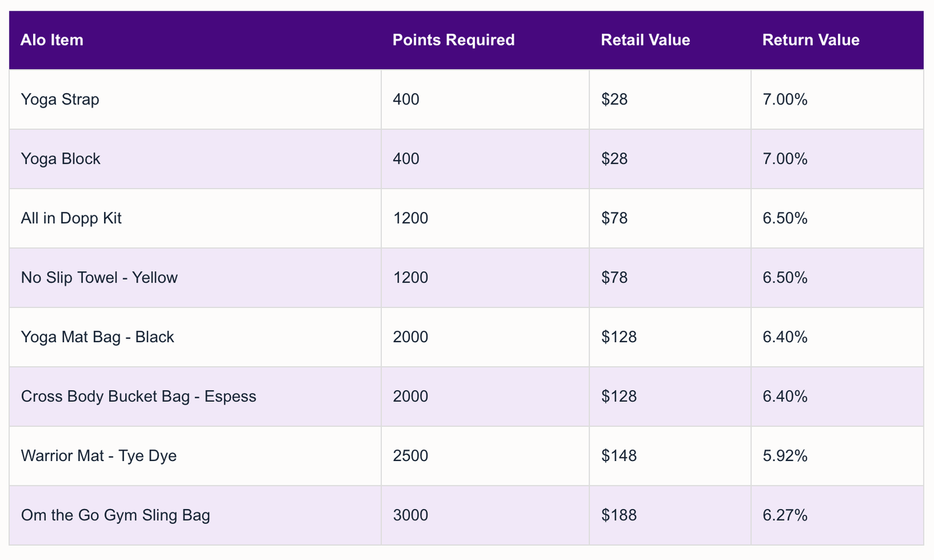Click the 2500 points cell
934x560 pixels.
[410, 456]
